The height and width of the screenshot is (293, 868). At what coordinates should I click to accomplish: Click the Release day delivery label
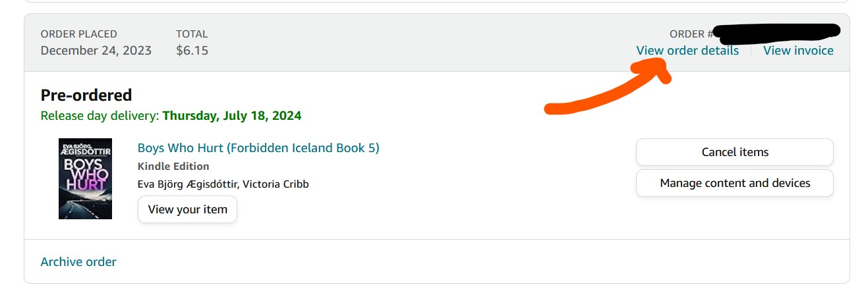pyautogui.click(x=100, y=116)
